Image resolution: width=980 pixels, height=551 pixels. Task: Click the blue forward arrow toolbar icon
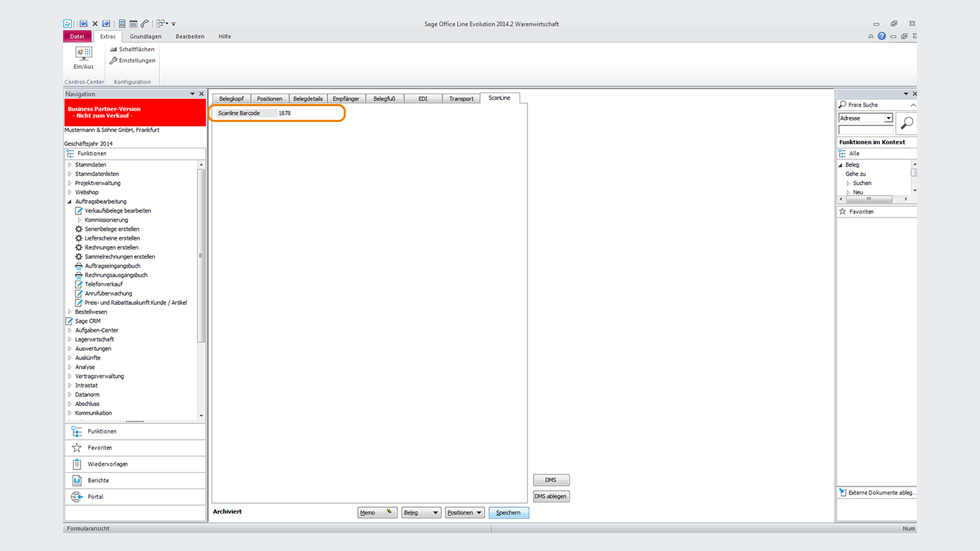(106, 24)
